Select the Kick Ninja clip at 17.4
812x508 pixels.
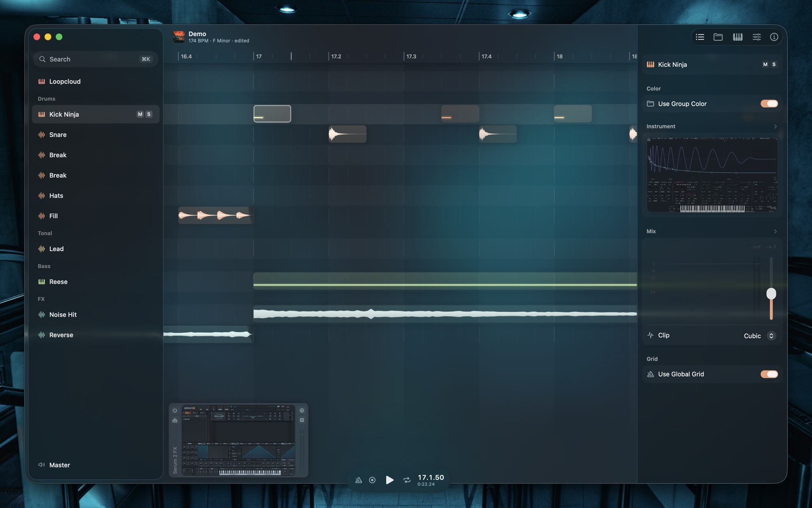coord(460,114)
